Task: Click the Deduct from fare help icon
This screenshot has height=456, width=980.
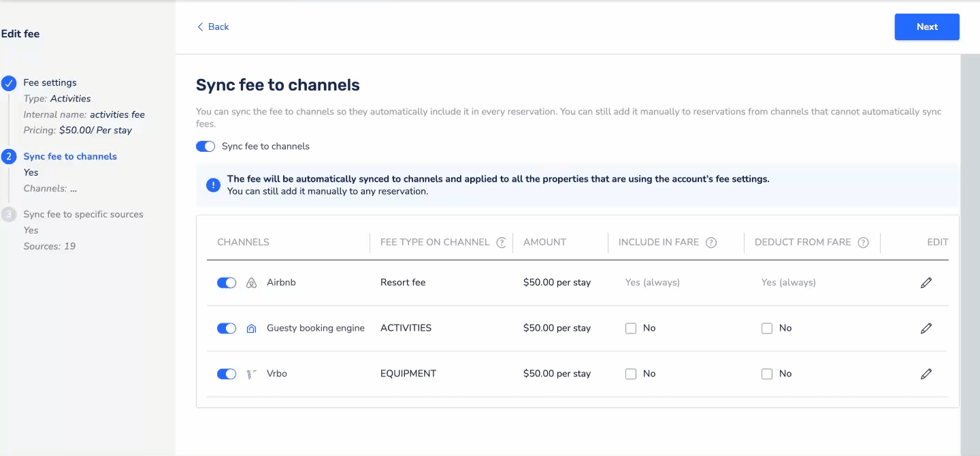Action: click(863, 242)
